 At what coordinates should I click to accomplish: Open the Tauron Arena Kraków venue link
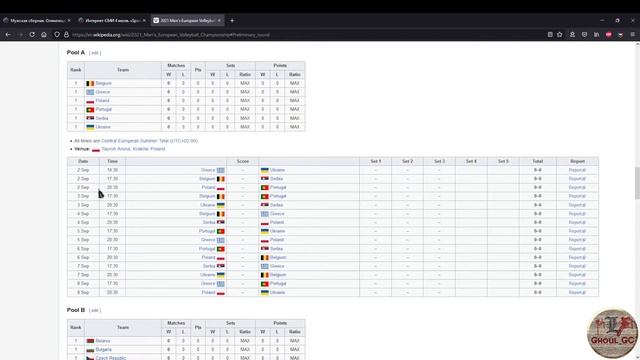[x=133, y=149]
